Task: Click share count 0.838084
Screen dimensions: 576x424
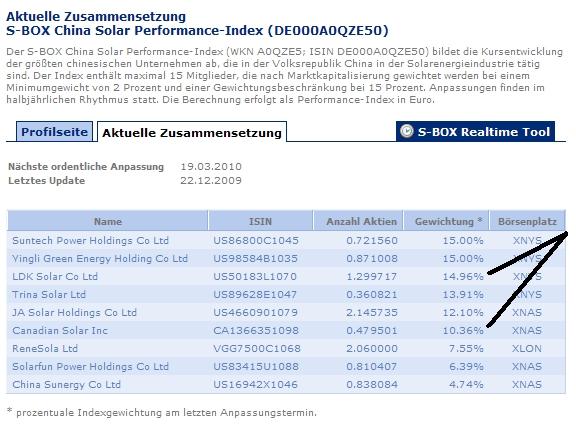Action: tap(372, 384)
